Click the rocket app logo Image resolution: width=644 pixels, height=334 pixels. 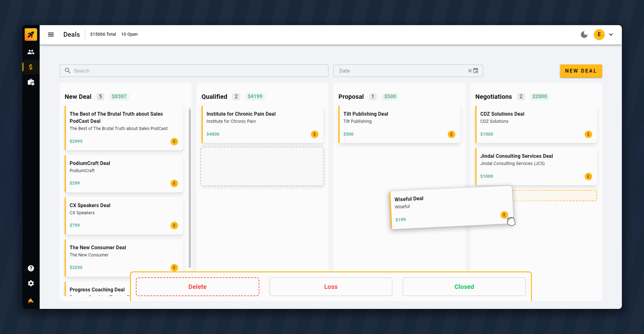tap(31, 35)
